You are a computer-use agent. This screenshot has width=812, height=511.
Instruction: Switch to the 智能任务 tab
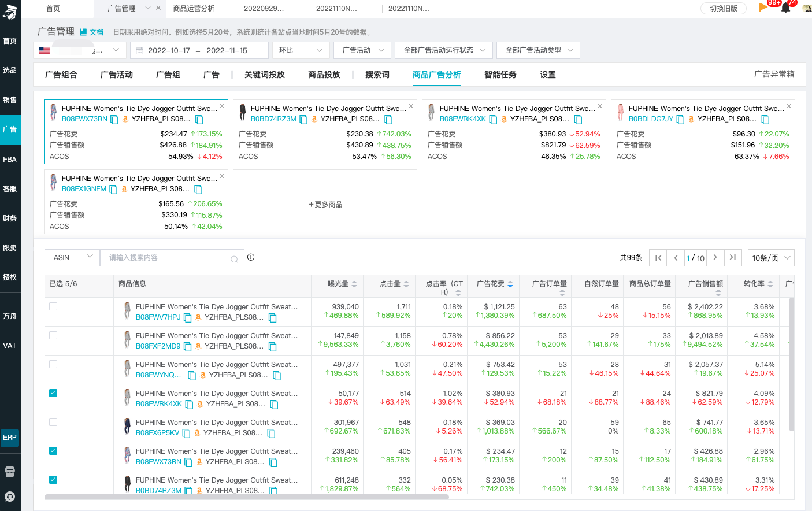(500, 75)
